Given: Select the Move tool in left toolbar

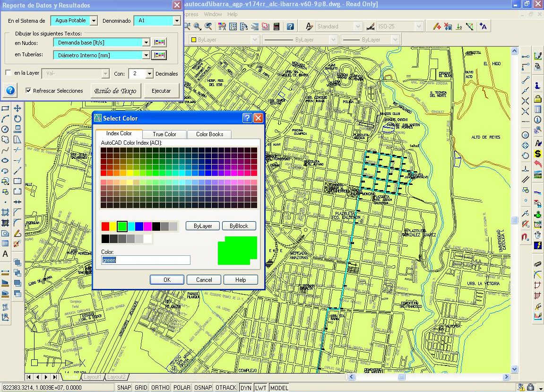Looking at the screenshot, I should pyautogui.click(x=17, y=108).
